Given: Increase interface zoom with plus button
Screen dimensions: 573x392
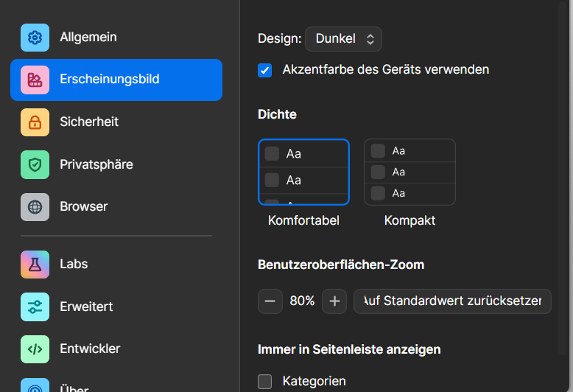Looking at the screenshot, I should coord(334,301).
